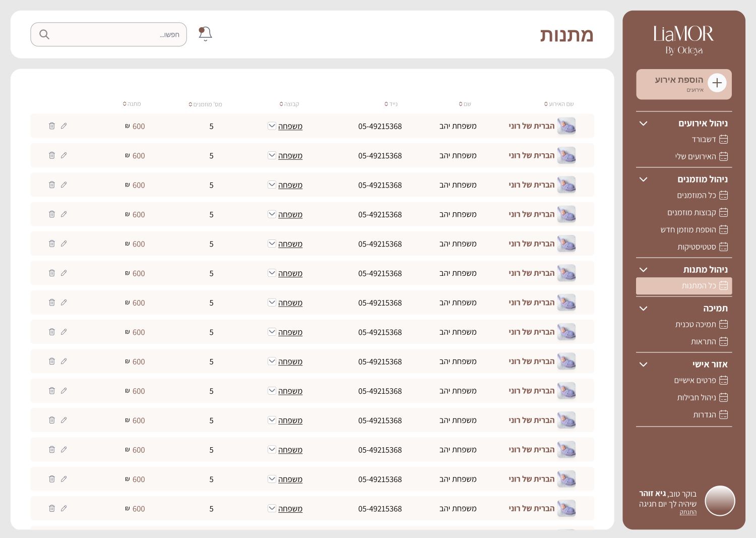Sort table by שם האירוע column header
This screenshot has height=538, width=756.
559,104
